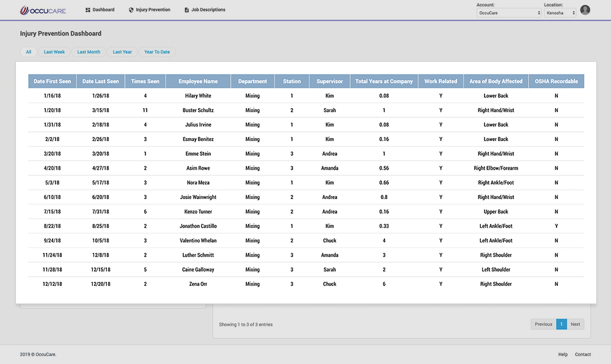This screenshot has height=364, width=611.
Task: Select the Last Week filter
Action: (x=54, y=52)
